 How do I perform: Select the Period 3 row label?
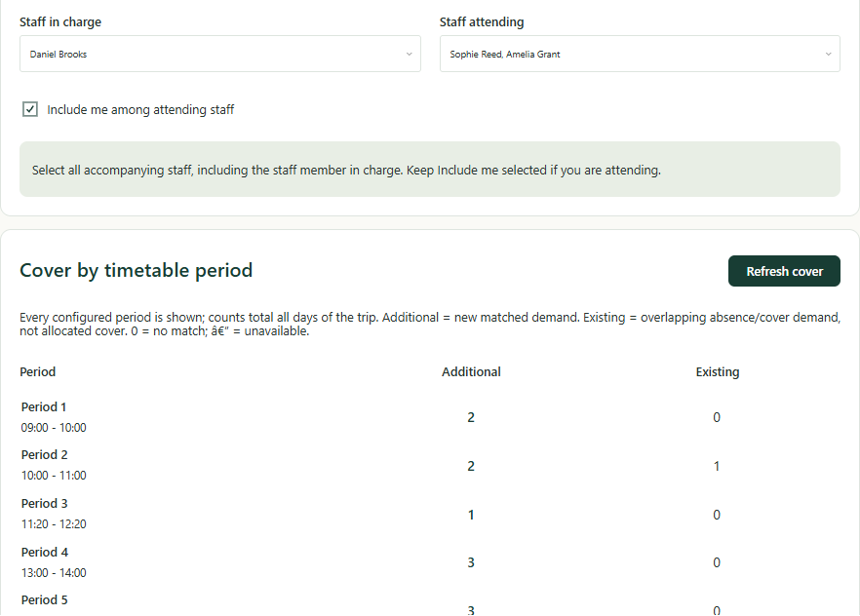[45, 503]
